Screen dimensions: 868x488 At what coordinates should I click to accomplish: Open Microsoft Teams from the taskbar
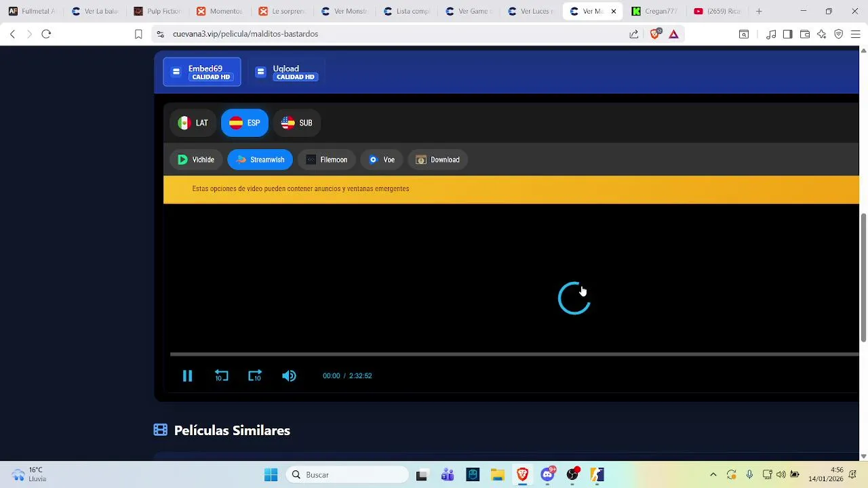point(448,474)
